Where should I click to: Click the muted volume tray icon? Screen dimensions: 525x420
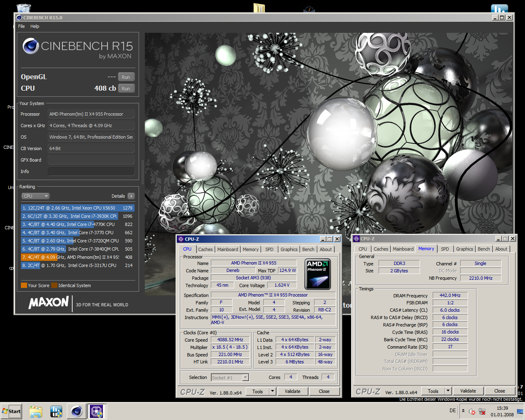(x=472, y=411)
